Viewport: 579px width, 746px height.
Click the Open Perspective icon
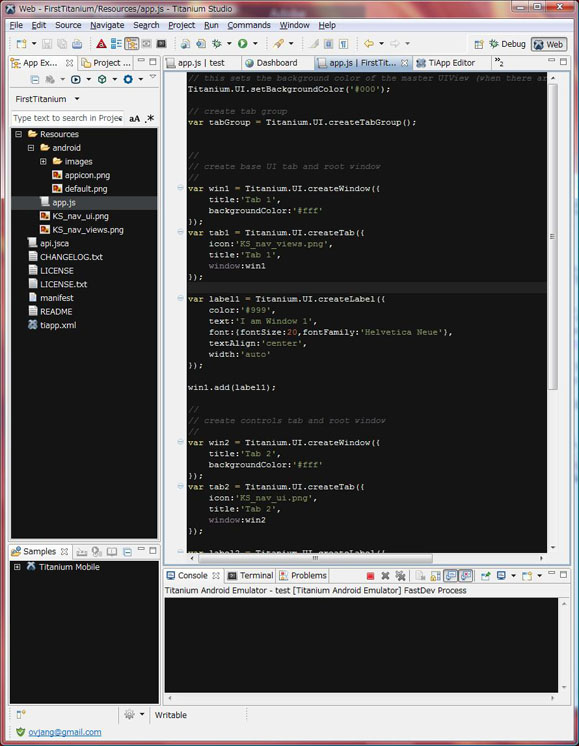click(x=479, y=44)
